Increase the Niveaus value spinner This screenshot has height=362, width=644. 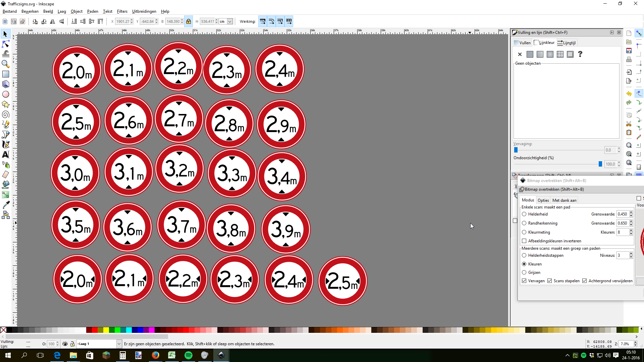click(x=631, y=254)
